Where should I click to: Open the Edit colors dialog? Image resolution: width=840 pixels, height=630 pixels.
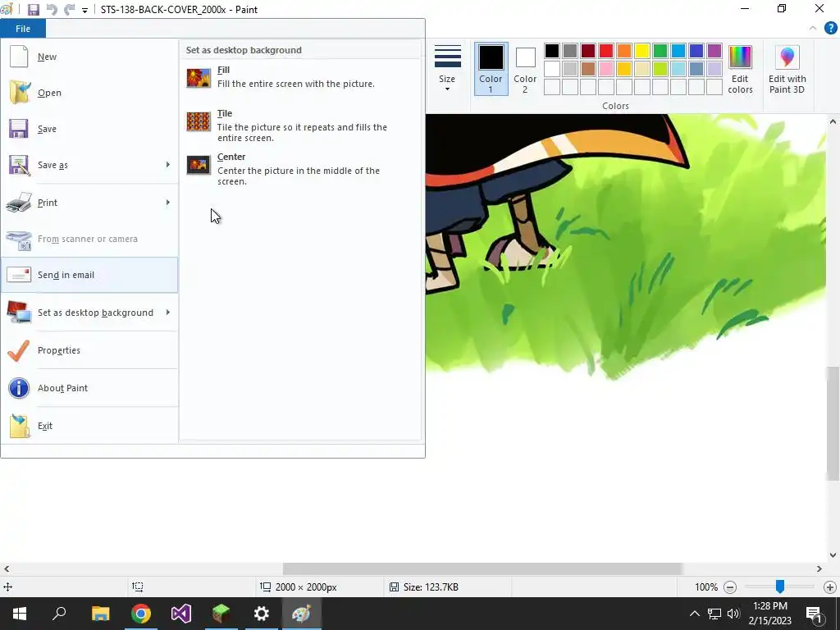(x=741, y=70)
